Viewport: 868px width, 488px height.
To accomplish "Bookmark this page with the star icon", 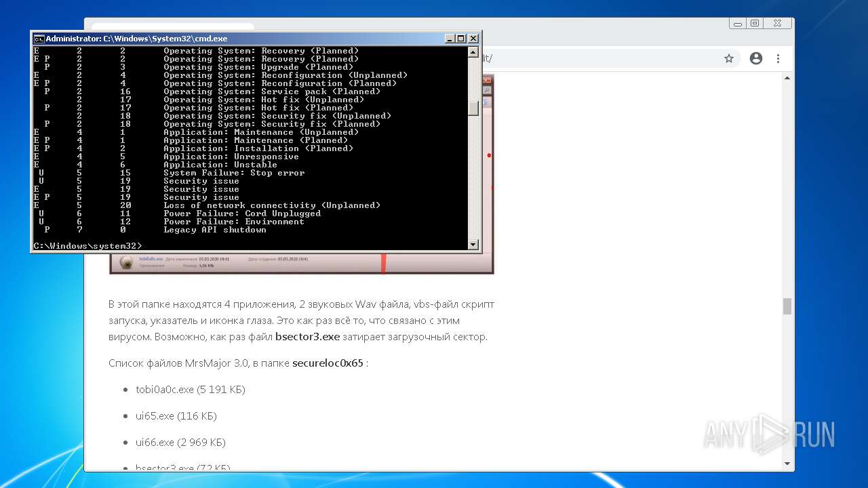I will pyautogui.click(x=729, y=58).
